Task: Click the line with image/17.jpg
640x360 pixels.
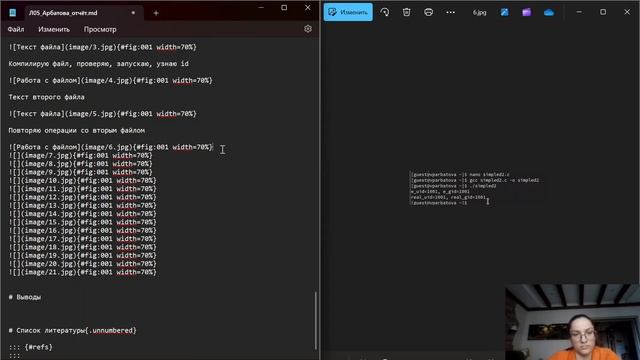Action: tap(82, 239)
